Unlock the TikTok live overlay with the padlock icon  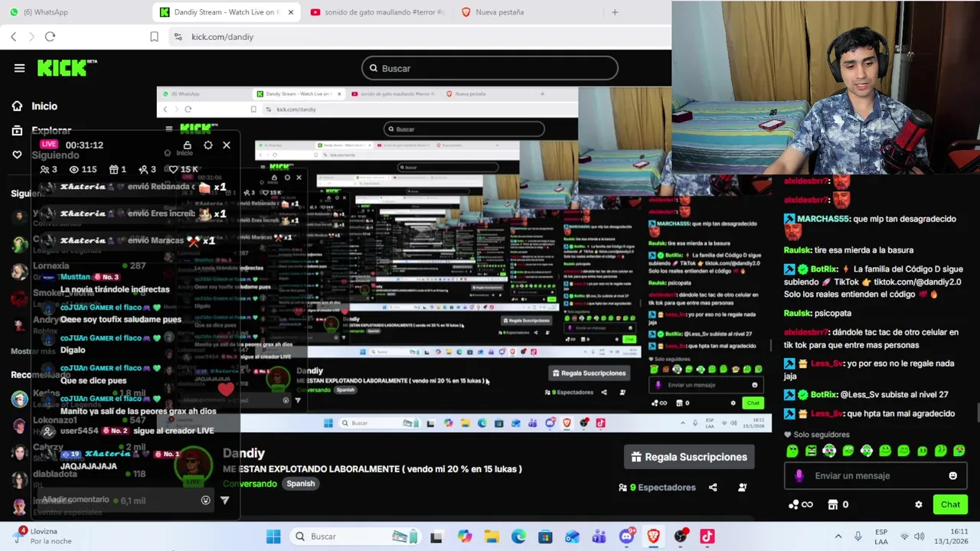click(x=187, y=145)
